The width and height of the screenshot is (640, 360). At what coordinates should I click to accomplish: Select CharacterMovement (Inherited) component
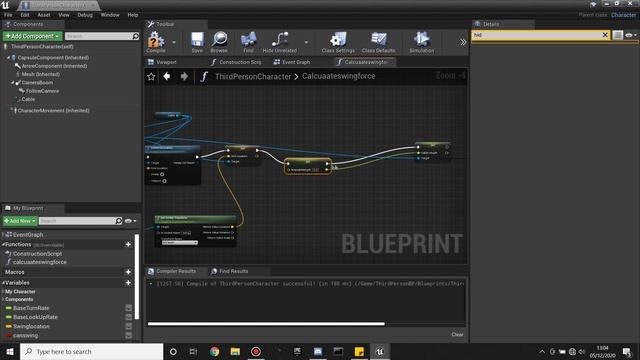pos(53,111)
